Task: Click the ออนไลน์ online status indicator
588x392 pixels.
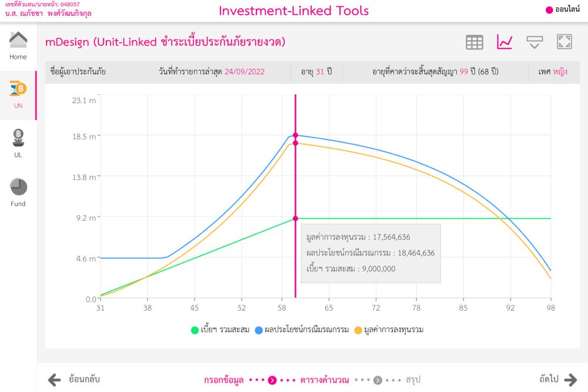Action: tap(564, 10)
